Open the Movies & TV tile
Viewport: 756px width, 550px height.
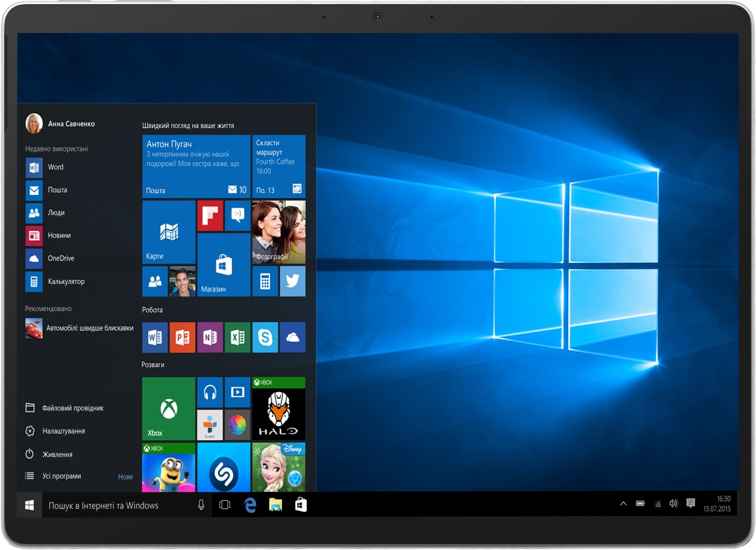point(238,392)
